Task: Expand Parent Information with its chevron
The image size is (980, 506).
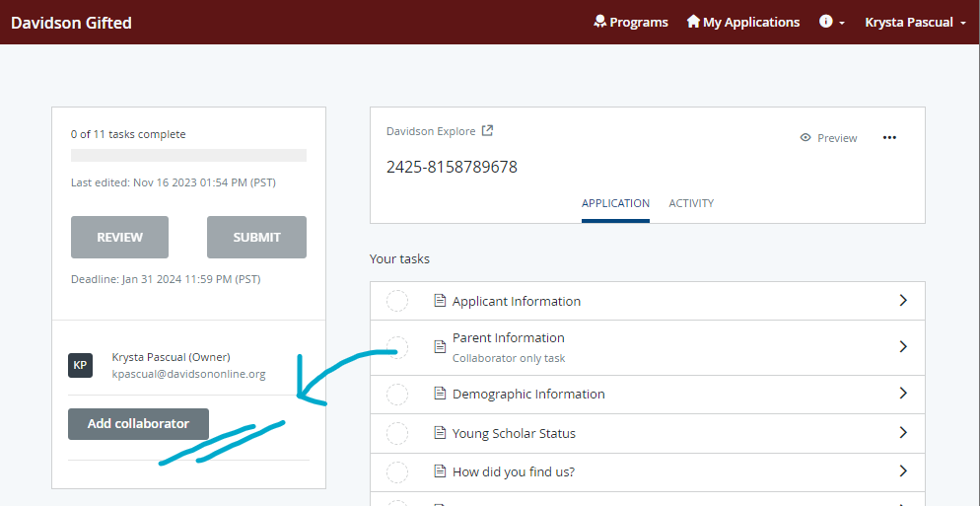Action: [902, 346]
